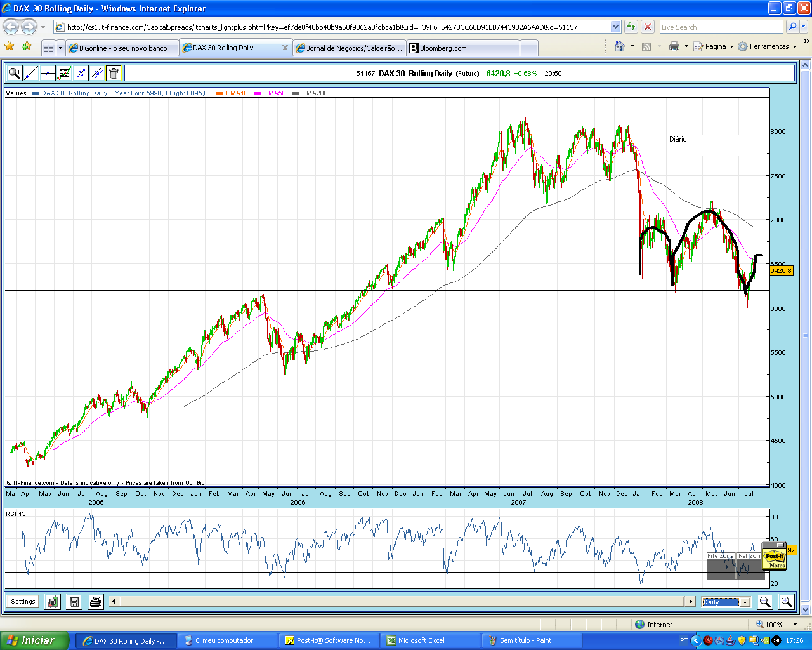Click the Stop loading red X icon
812x650 pixels.
click(x=647, y=27)
